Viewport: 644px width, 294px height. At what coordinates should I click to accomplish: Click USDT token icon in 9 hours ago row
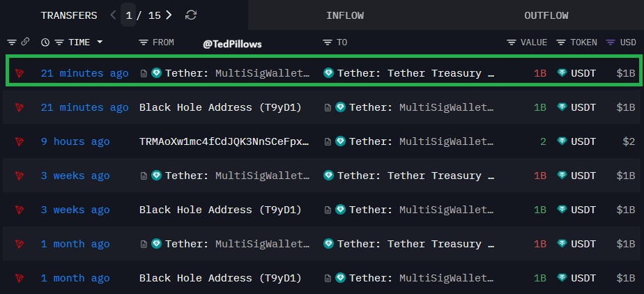click(x=562, y=141)
